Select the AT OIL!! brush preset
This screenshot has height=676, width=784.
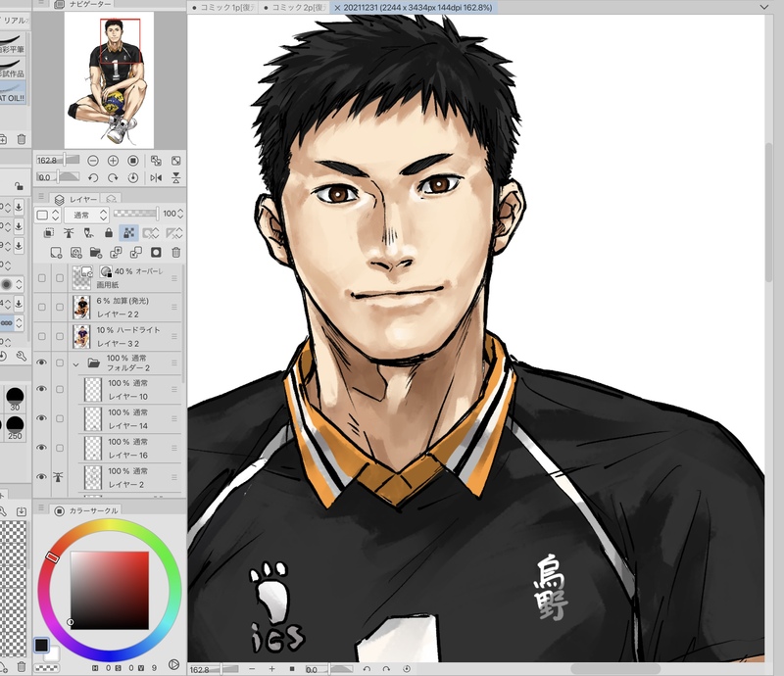[13, 93]
